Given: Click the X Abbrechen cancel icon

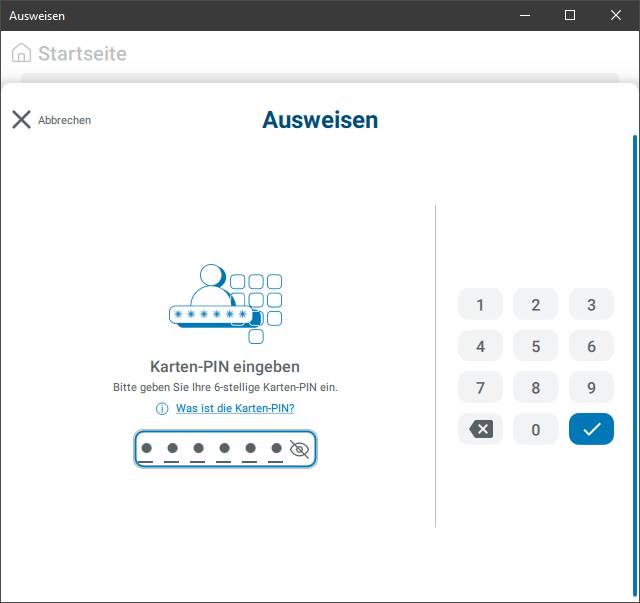Looking at the screenshot, I should click(22, 120).
